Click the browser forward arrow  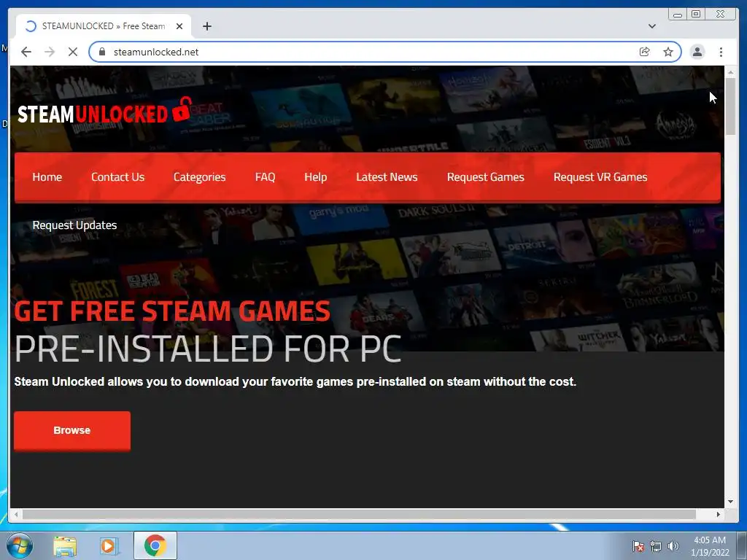tap(50, 52)
